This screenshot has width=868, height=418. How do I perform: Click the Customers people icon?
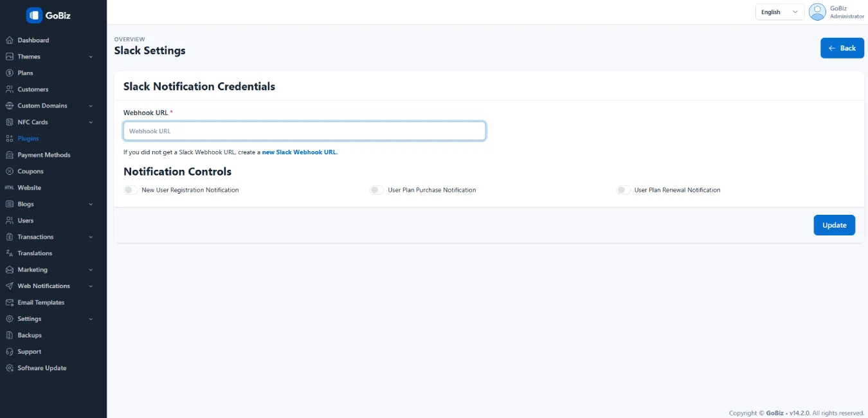[x=10, y=89]
